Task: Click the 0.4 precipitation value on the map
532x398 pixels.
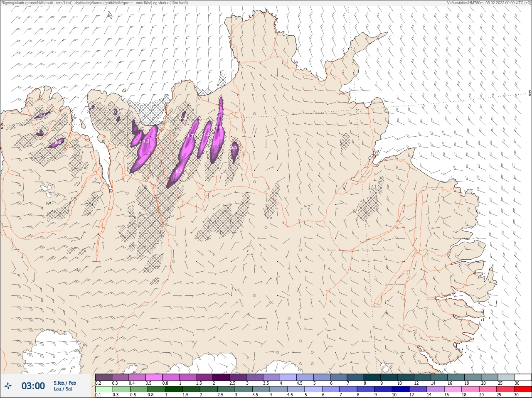Action: coord(42,116)
